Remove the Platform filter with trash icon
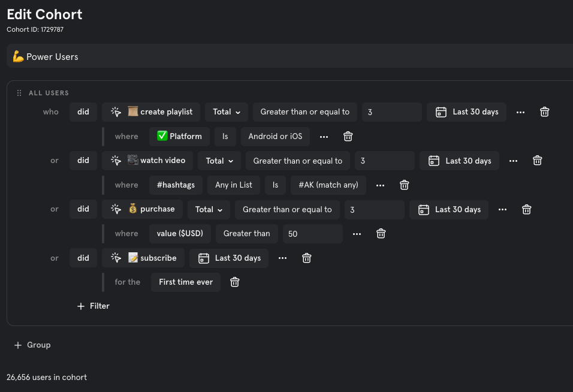573x392 pixels. click(348, 136)
